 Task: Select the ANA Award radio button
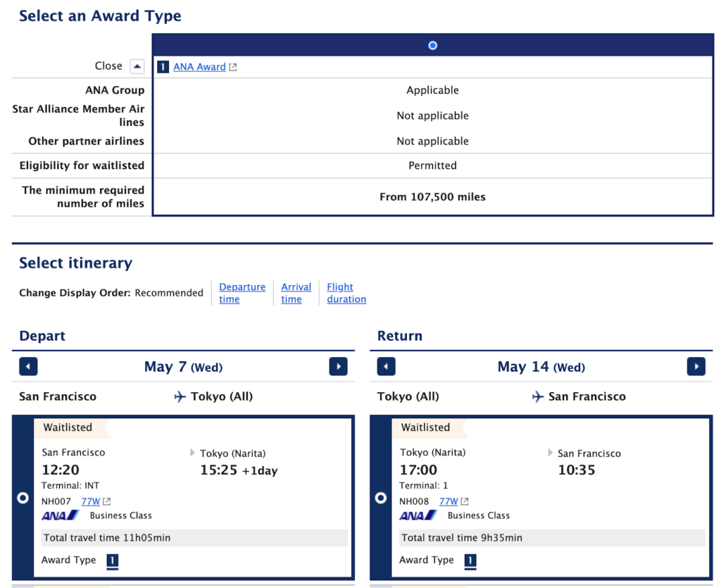(x=432, y=46)
